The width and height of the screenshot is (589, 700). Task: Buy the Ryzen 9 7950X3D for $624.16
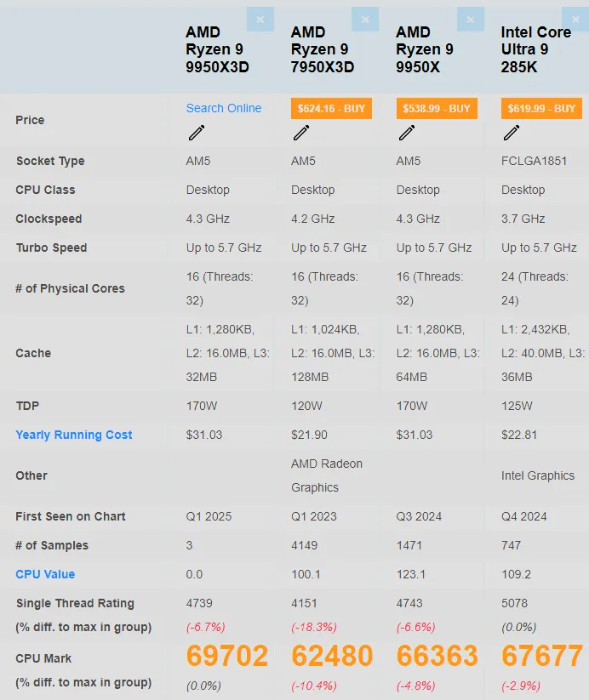click(330, 108)
